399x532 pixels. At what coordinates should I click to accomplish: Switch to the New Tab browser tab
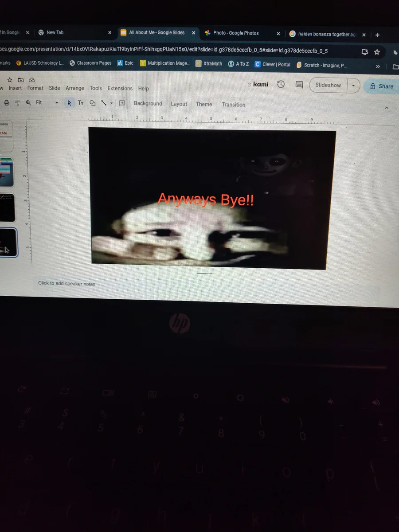coord(74,32)
